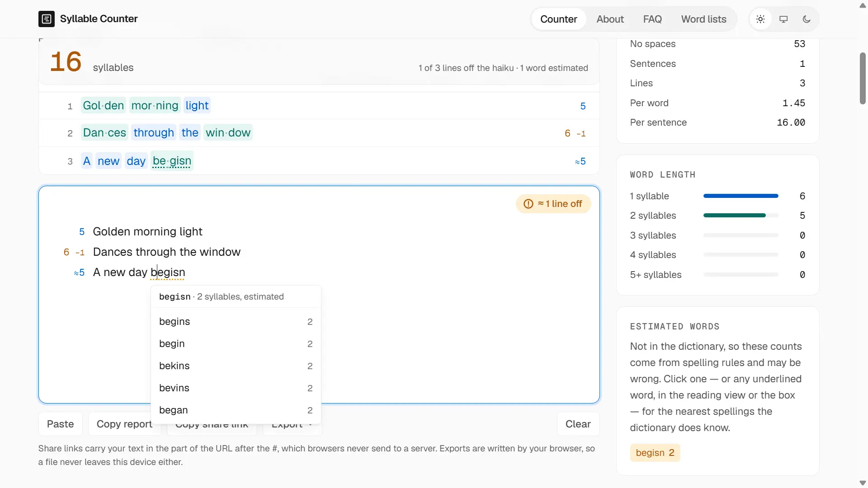
Task: Click the 'Sentences' stat row
Action: [x=717, y=64]
